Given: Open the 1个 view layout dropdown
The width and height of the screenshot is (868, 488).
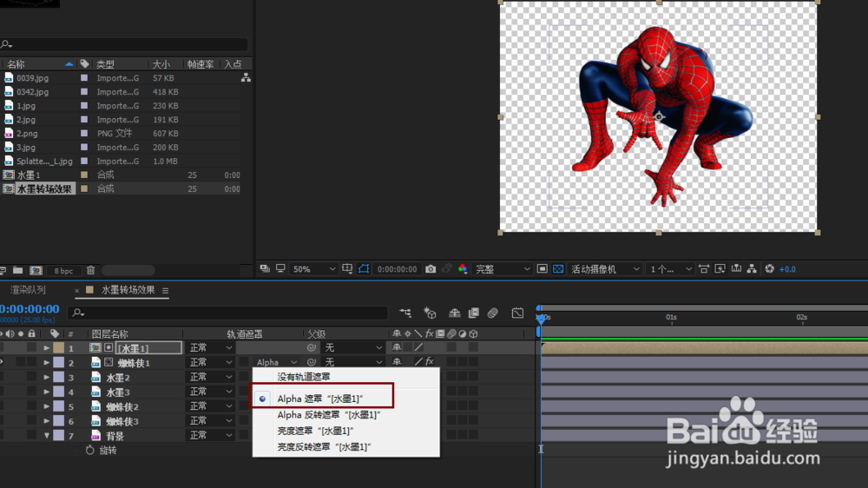Looking at the screenshot, I should (x=670, y=269).
